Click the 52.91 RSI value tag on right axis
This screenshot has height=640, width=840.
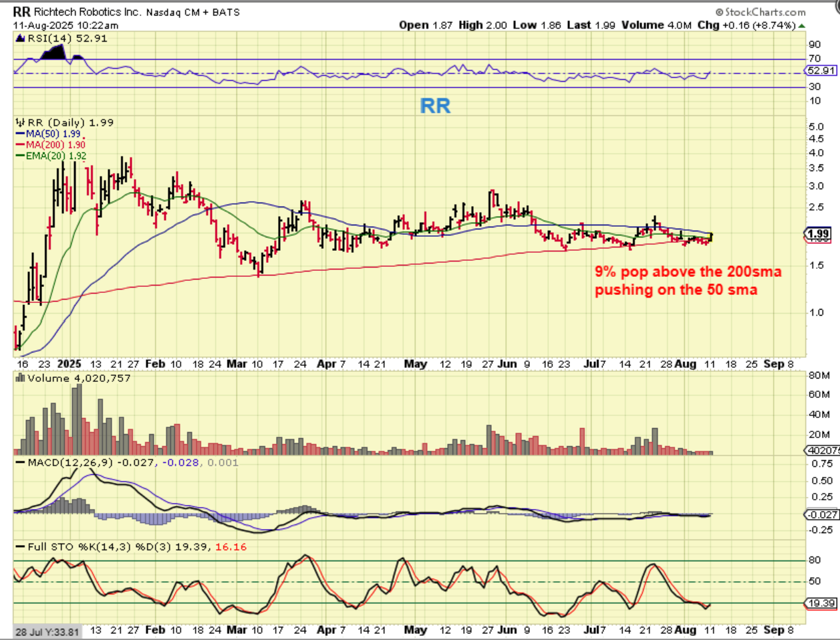[x=821, y=70]
